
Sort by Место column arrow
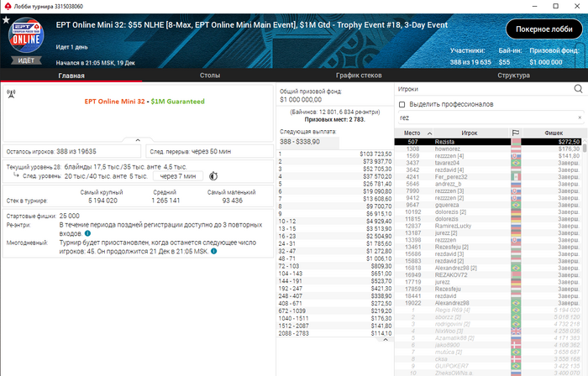pyautogui.click(x=430, y=133)
